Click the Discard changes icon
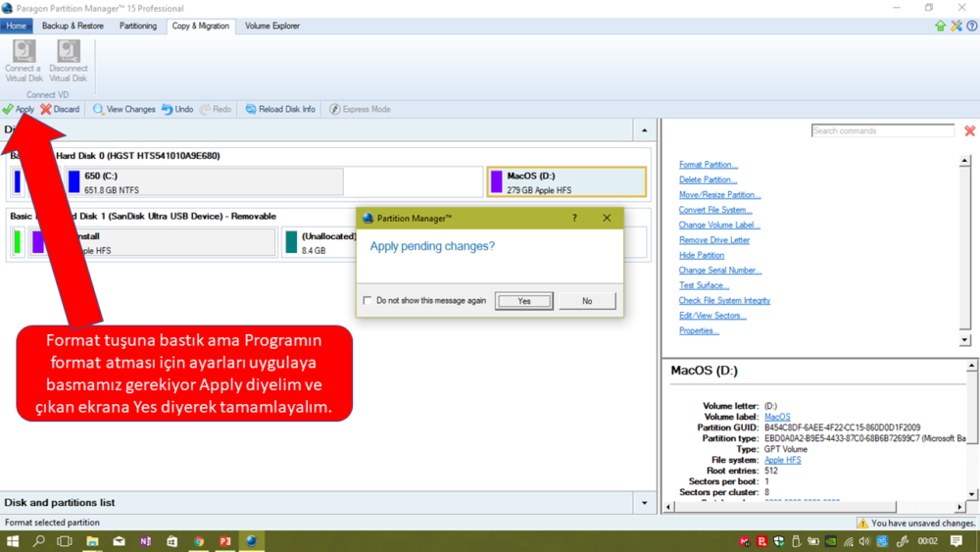Screen dimensions: 980x552 point(46,110)
